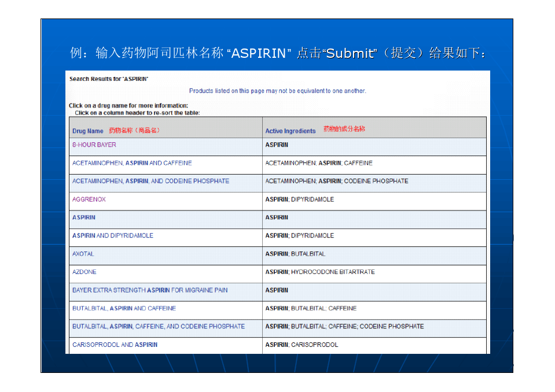
Task: Open BAYER EXTRA STRENGTH ASPIRIN FOR MIGRAINE PAIN
Action: (x=150, y=290)
